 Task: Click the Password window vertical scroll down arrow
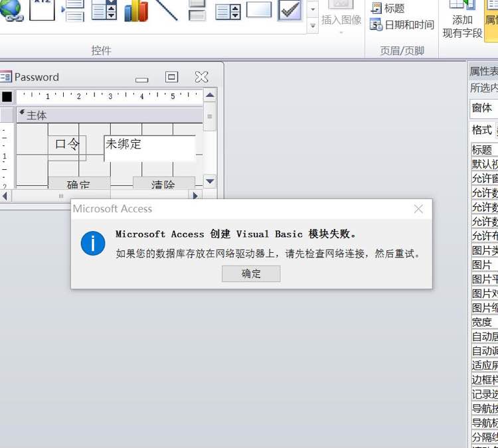tap(210, 181)
